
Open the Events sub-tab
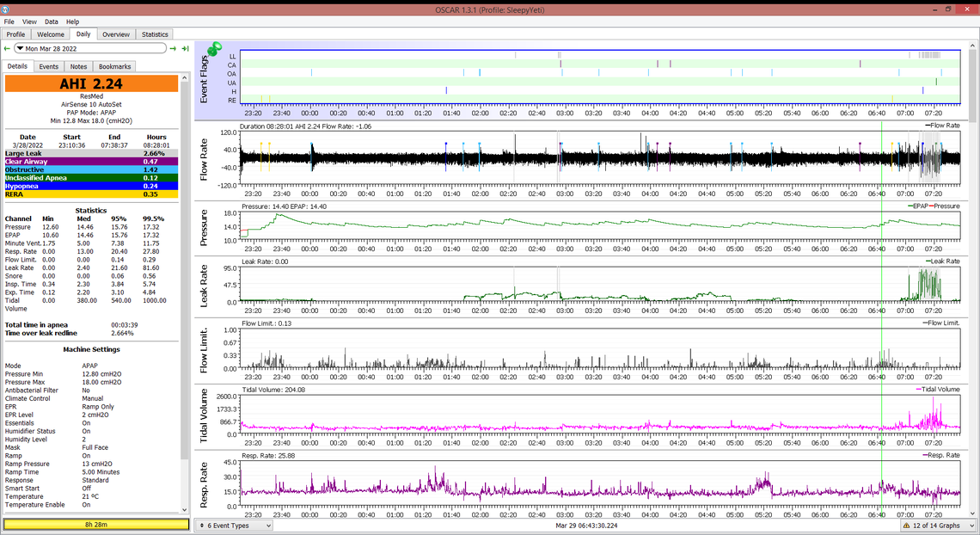click(48, 66)
